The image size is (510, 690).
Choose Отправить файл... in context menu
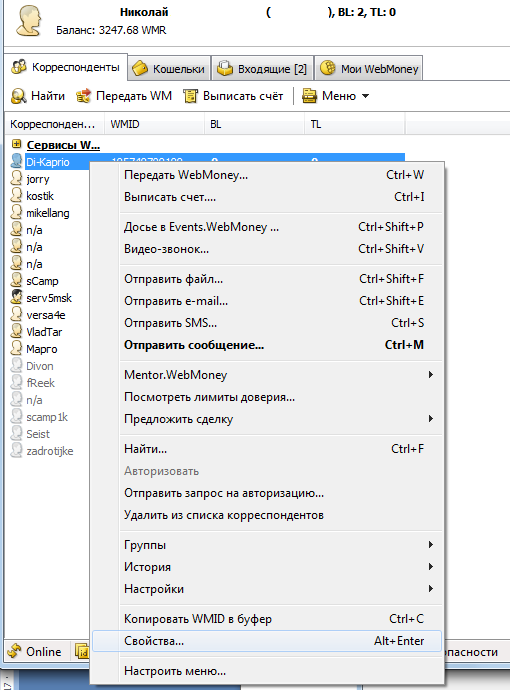[x=267, y=279]
